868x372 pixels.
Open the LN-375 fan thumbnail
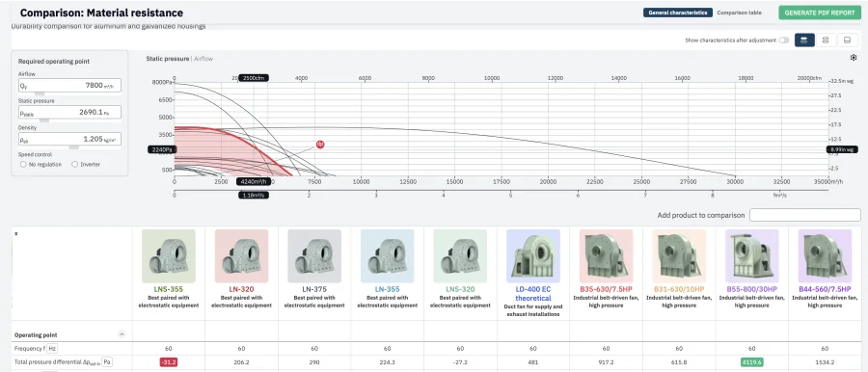(314, 255)
